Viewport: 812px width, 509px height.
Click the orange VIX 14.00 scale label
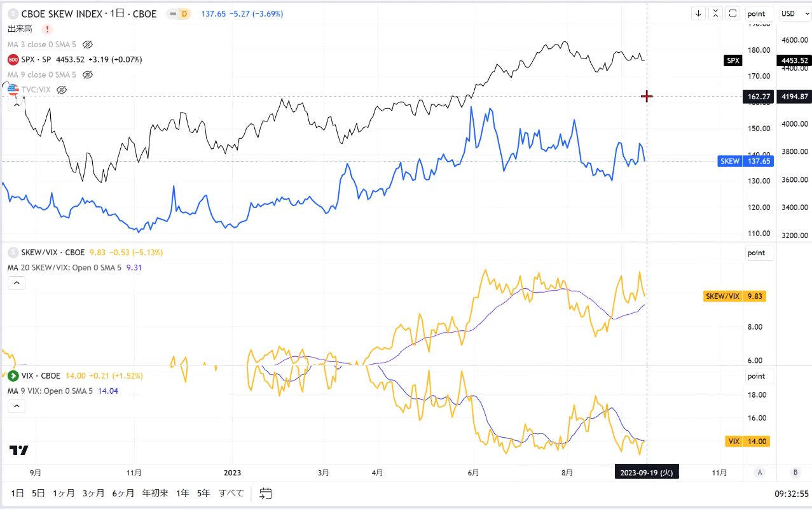(x=747, y=441)
